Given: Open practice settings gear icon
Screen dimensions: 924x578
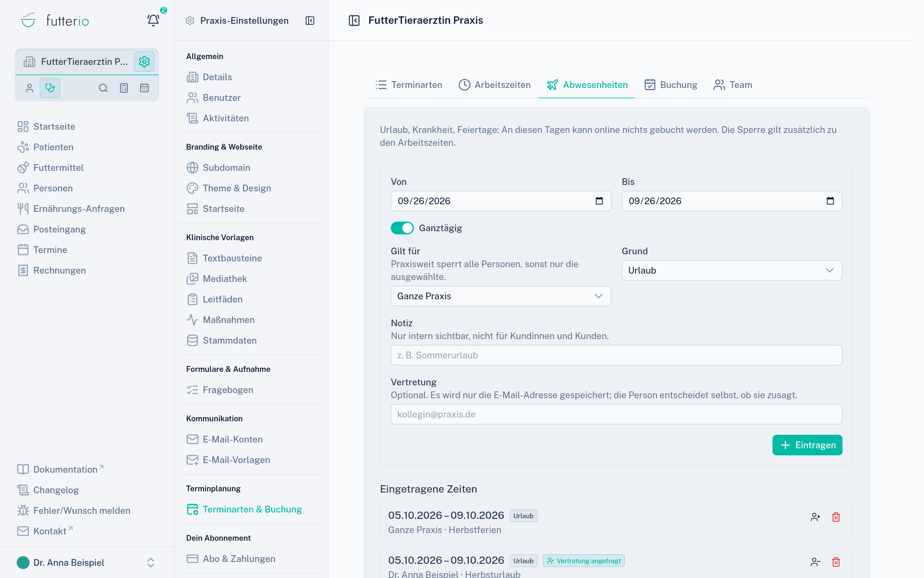Looking at the screenshot, I should (144, 62).
